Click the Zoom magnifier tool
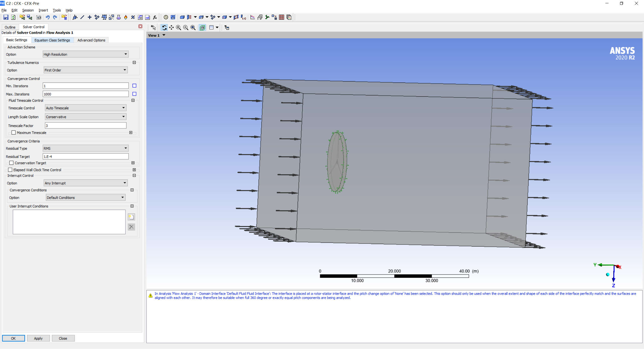The height and width of the screenshot is (349, 644). point(178,28)
